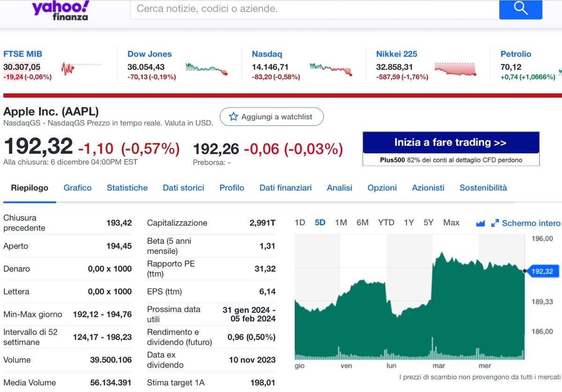The image size is (562, 392).
Task: Select the Max chart range
Action: coord(451,223)
